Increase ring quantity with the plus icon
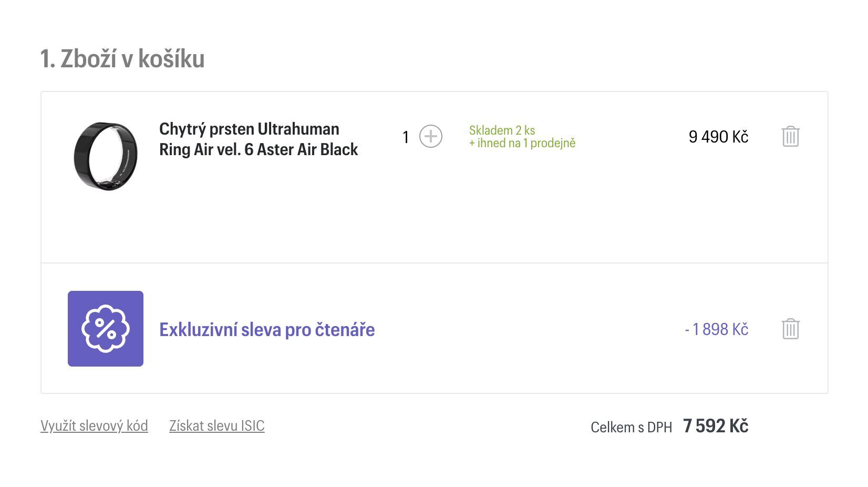Image resolution: width=868 pixels, height=487 pixels. pos(430,137)
